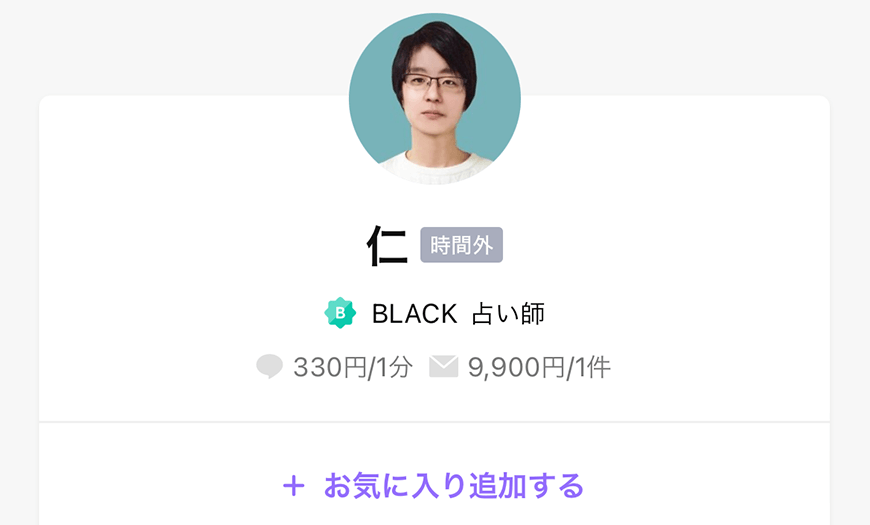Click the 占い師 text
This screenshot has height=525, width=870.
pyautogui.click(x=508, y=314)
